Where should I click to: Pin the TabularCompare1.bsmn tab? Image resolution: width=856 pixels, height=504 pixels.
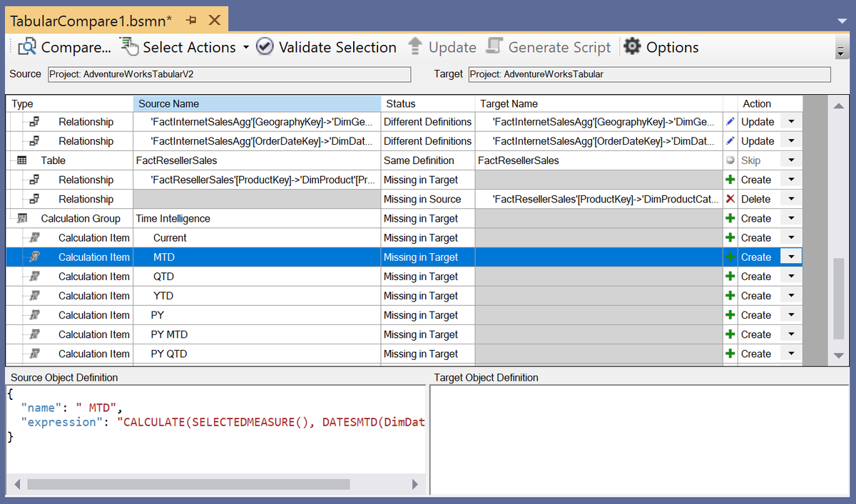click(x=190, y=21)
